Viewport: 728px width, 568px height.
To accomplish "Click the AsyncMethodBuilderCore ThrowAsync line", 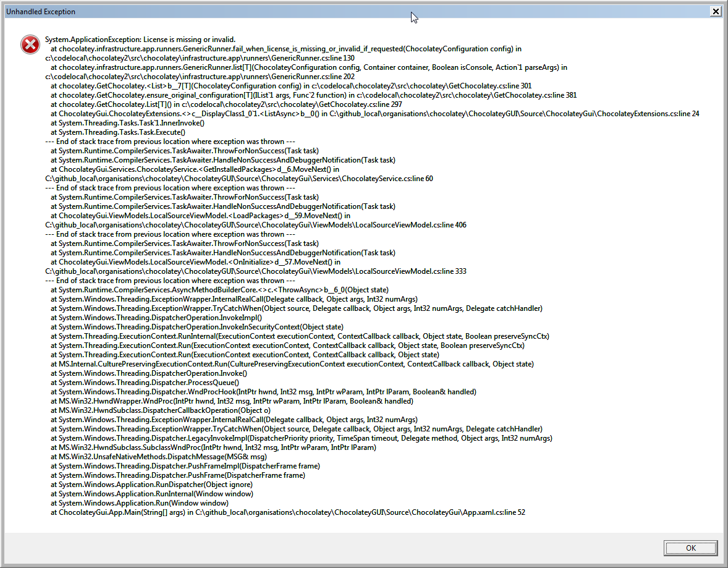I will [x=219, y=290].
